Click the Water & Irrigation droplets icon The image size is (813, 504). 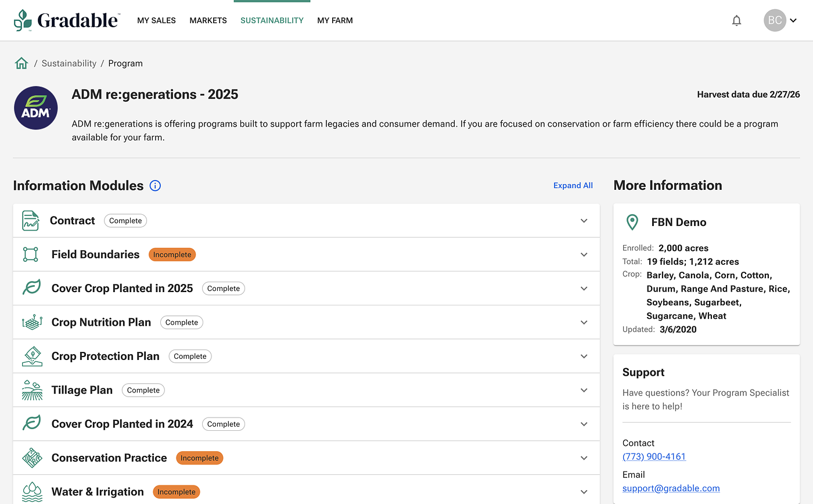[x=32, y=492]
